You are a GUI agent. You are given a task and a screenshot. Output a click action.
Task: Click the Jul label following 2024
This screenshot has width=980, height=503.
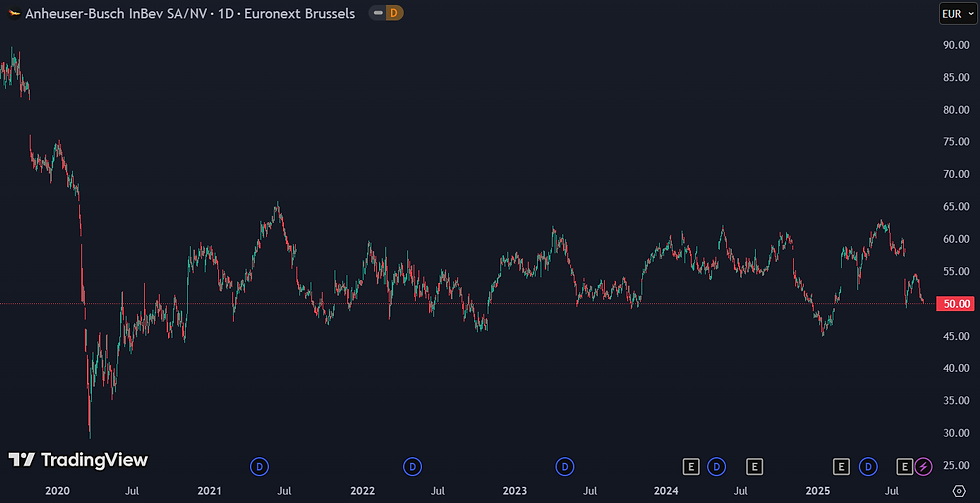coord(741,491)
